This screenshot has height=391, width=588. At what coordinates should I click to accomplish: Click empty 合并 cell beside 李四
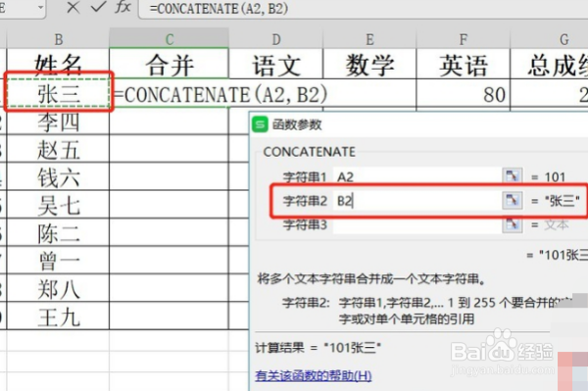click(170, 122)
